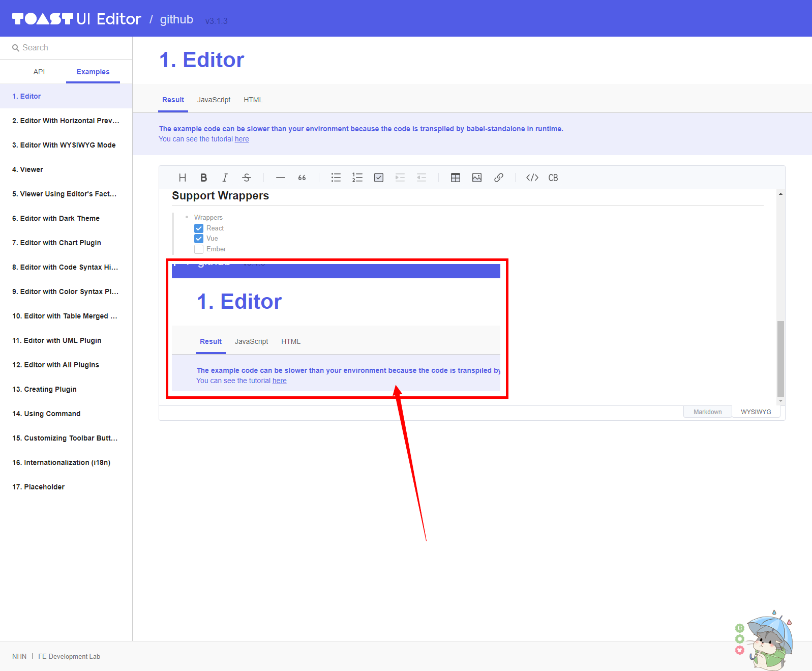Click the editor vertical scrollbar thumb

780,358
